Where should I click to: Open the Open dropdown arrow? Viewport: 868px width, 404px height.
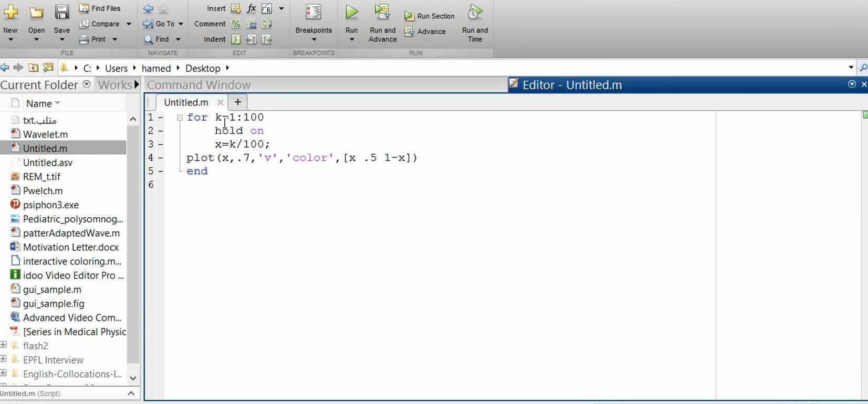click(x=36, y=39)
